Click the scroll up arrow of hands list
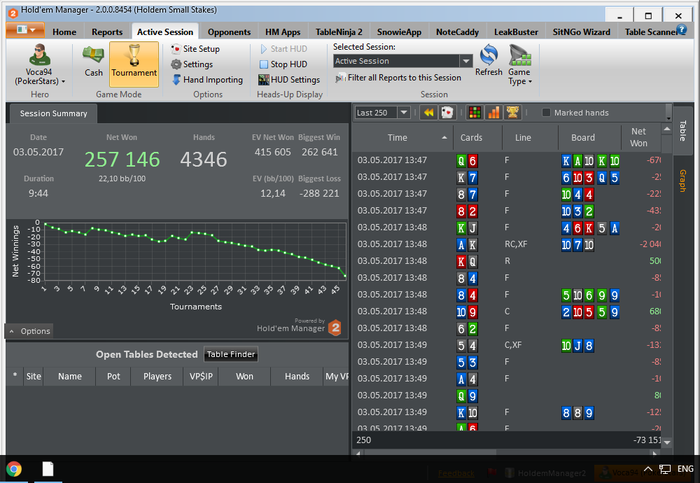Image resolution: width=700 pixels, height=483 pixels. [667, 129]
